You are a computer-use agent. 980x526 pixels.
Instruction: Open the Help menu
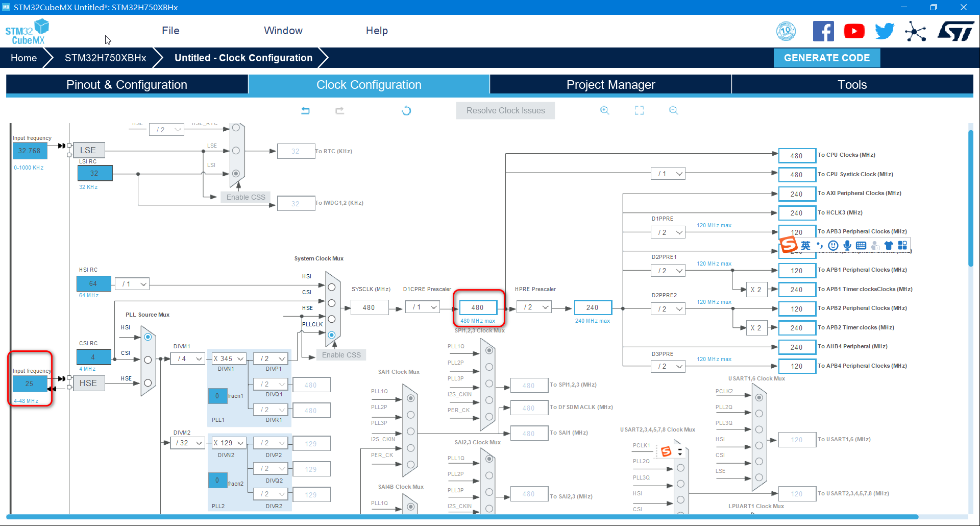pyautogui.click(x=377, y=31)
